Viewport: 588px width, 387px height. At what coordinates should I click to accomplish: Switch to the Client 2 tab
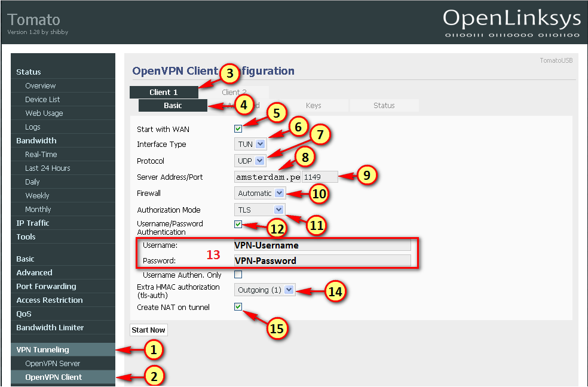(234, 92)
